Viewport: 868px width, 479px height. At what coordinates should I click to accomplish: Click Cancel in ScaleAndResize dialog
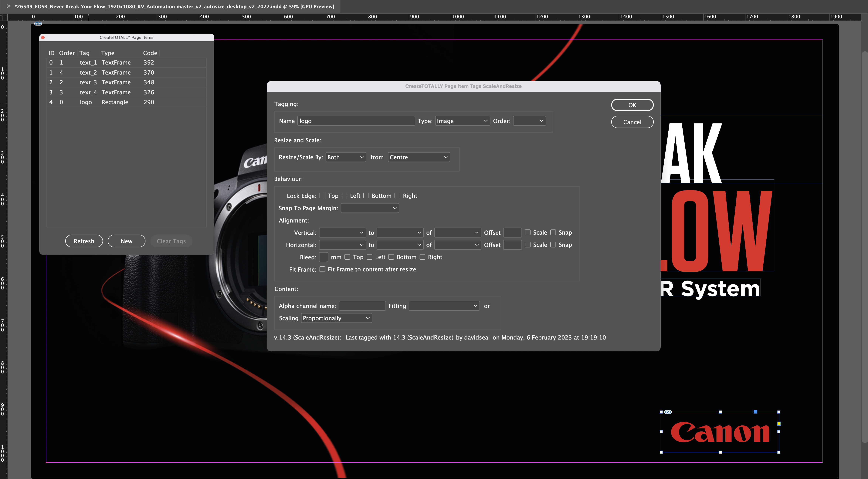point(632,122)
